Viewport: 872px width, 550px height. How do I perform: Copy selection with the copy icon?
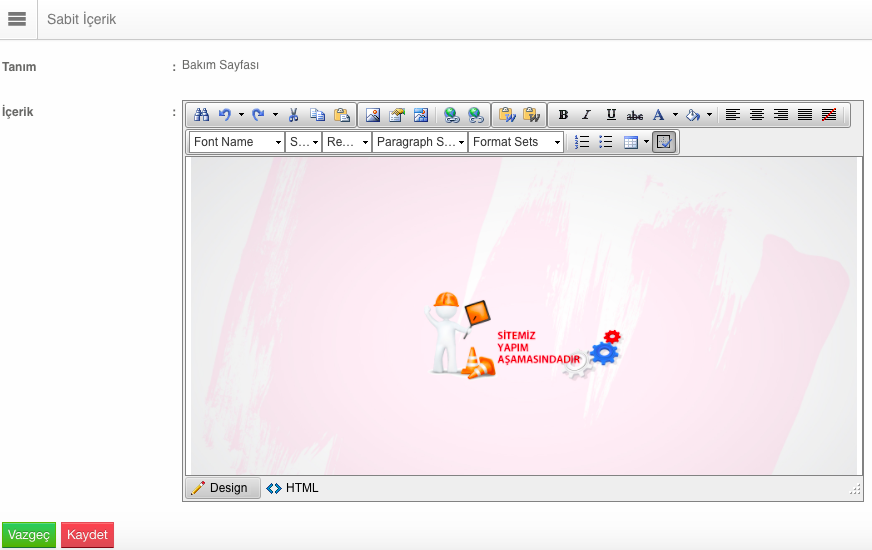point(318,115)
